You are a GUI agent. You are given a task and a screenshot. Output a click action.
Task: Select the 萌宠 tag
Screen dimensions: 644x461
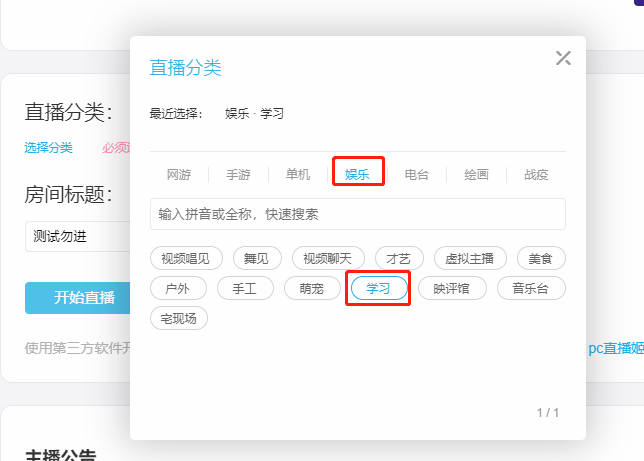(311, 288)
